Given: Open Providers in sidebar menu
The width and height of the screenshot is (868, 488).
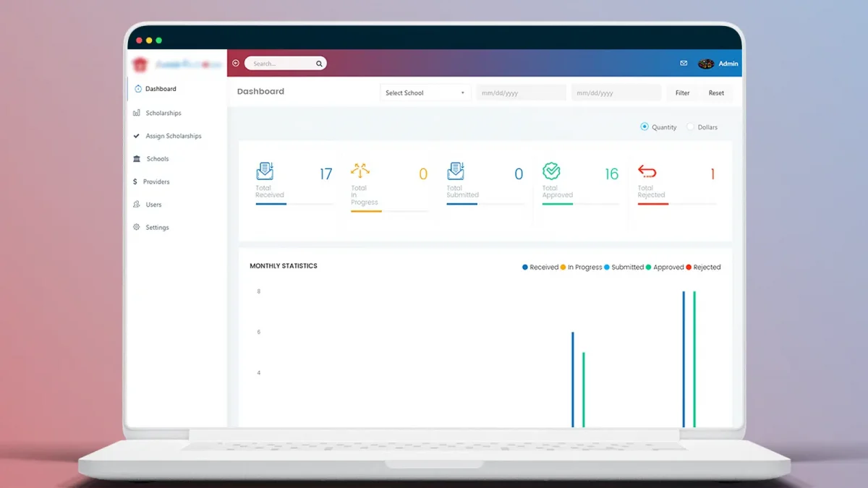Looking at the screenshot, I should coord(156,181).
